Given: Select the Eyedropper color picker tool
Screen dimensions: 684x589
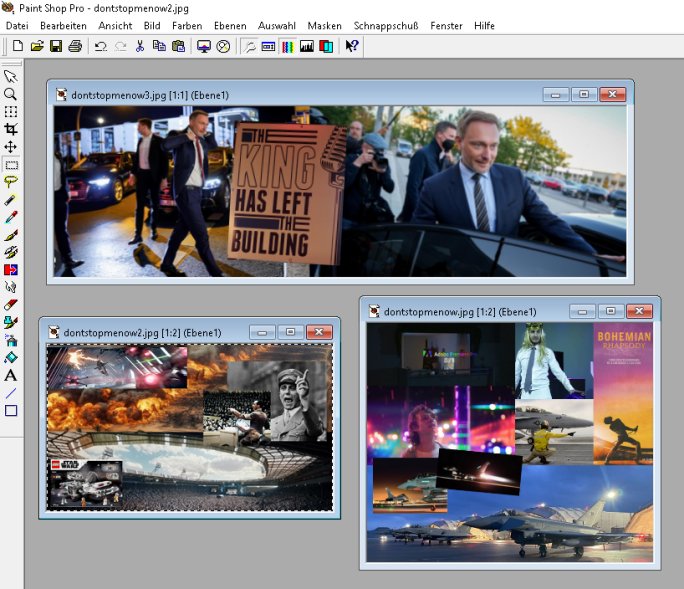Looking at the screenshot, I should tap(11, 217).
